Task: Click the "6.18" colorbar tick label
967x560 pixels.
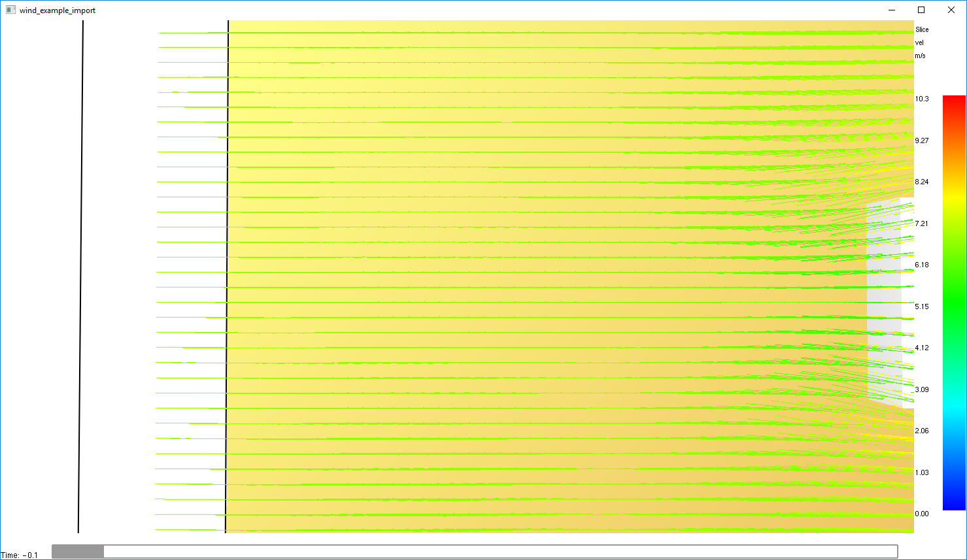Action: [921, 265]
